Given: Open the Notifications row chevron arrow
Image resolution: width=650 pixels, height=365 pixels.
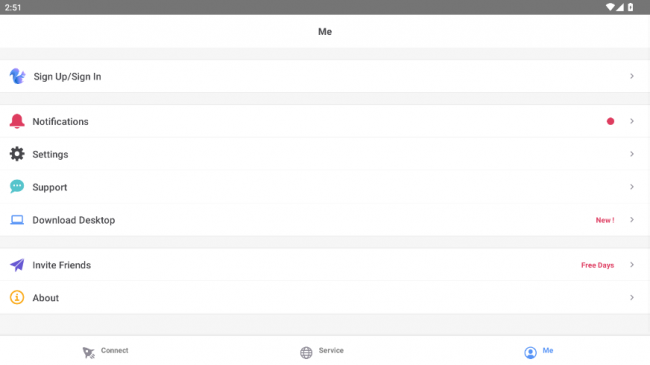Looking at the screenshot, I should click(x=632, y=121).
